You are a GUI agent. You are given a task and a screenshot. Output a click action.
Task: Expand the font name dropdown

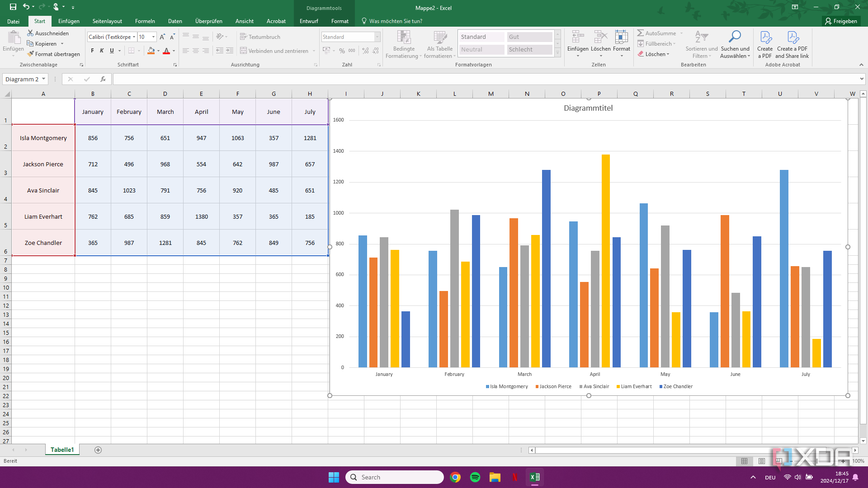tap(134, 37)
